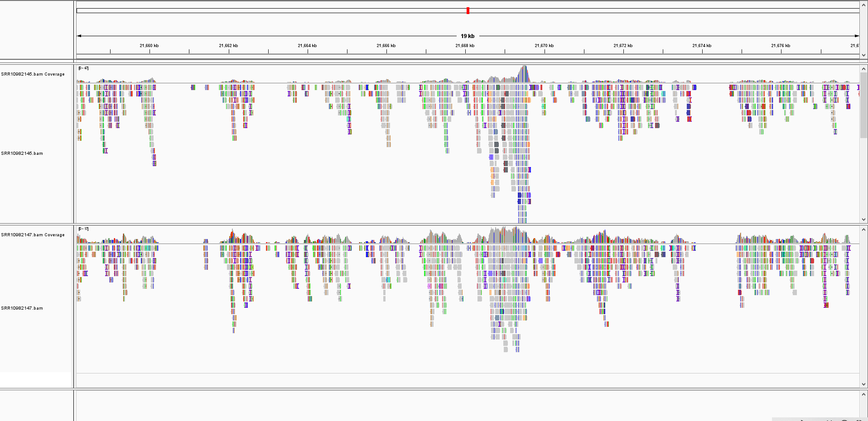Select the SRR10982147.bam track name
The height and width of the screenshot is (421, 868).
pos(22,308)
